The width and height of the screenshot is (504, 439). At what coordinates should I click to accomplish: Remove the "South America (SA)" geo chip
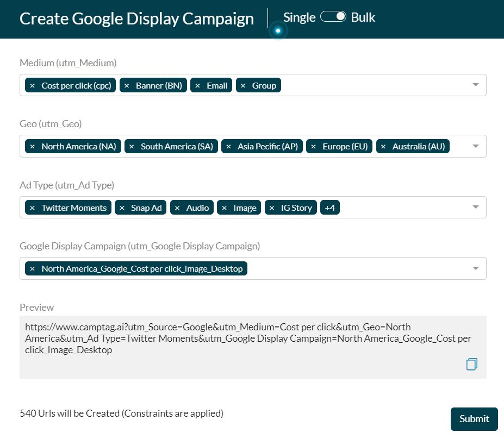click(x=131, y=146)
